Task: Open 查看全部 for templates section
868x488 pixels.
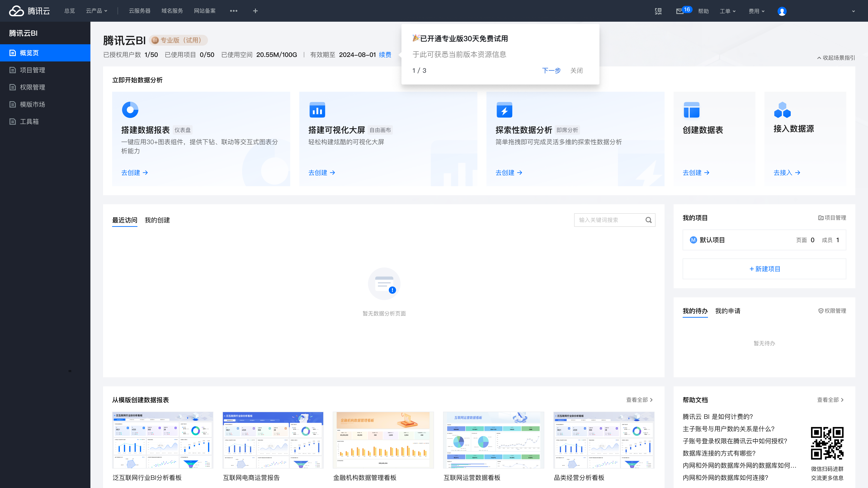Action: (639, 400)
